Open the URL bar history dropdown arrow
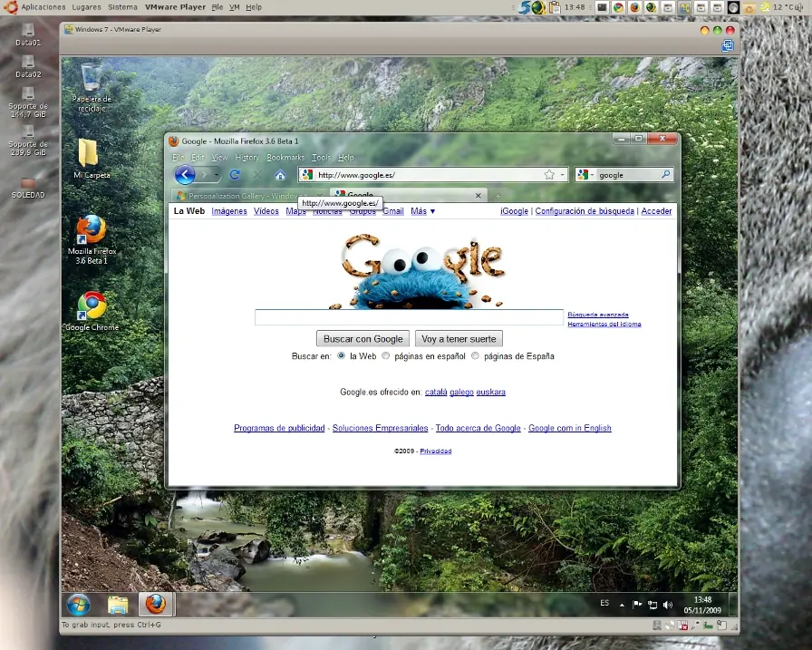Image resolution: width=812 pixels, height=650 pixels. [563, 175]
